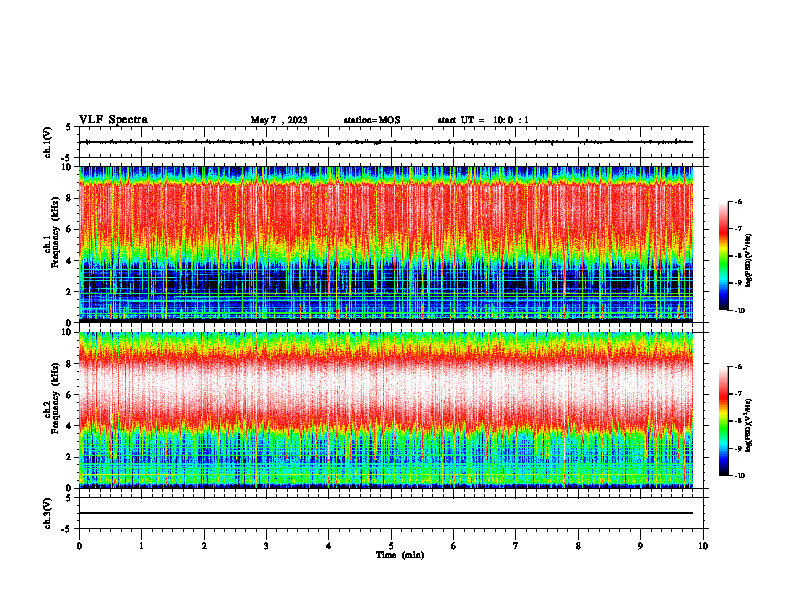The height and width of the screenshot is (612, 792).
Task: Click the "VLF Spectra" title text
Action: 113,120
